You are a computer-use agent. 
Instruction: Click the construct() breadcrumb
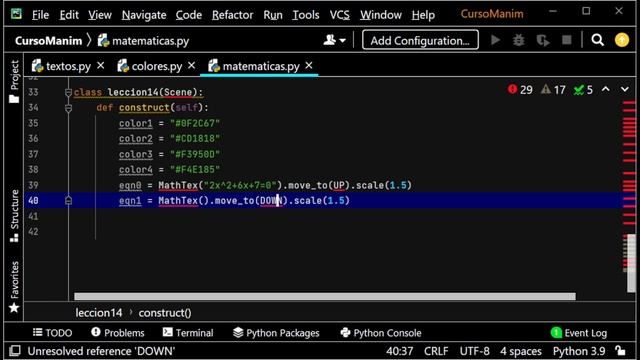pos(165,313)
